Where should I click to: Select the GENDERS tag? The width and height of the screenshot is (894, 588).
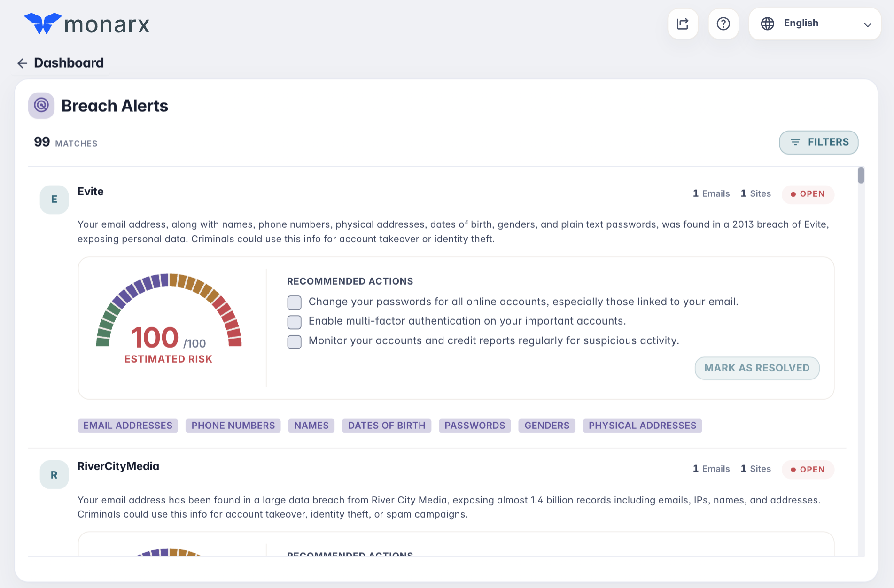(547, 426)
